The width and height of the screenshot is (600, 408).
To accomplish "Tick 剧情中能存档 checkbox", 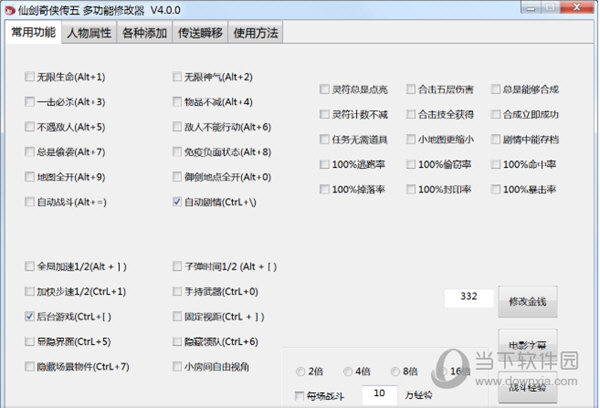I will point(496,139).
